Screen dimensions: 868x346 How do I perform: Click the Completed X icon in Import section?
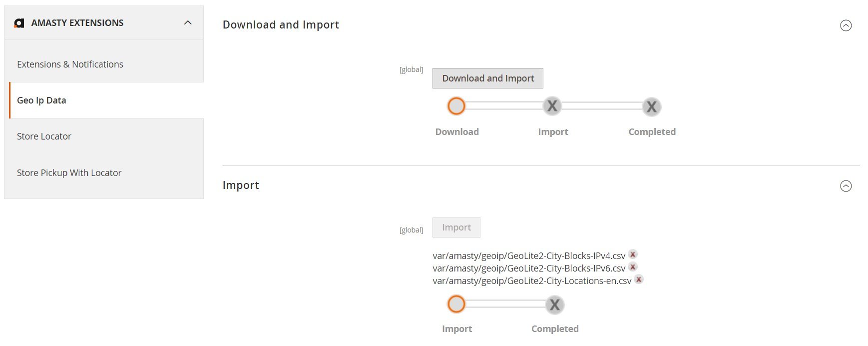(554, 304)
